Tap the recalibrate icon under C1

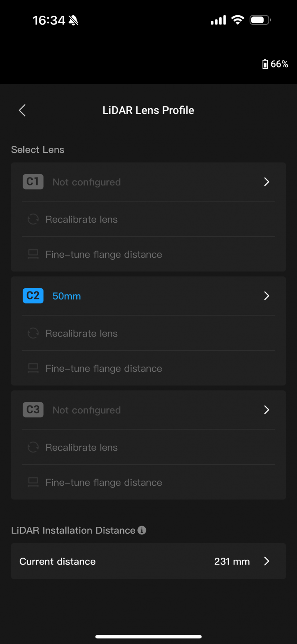coord(33,219)
